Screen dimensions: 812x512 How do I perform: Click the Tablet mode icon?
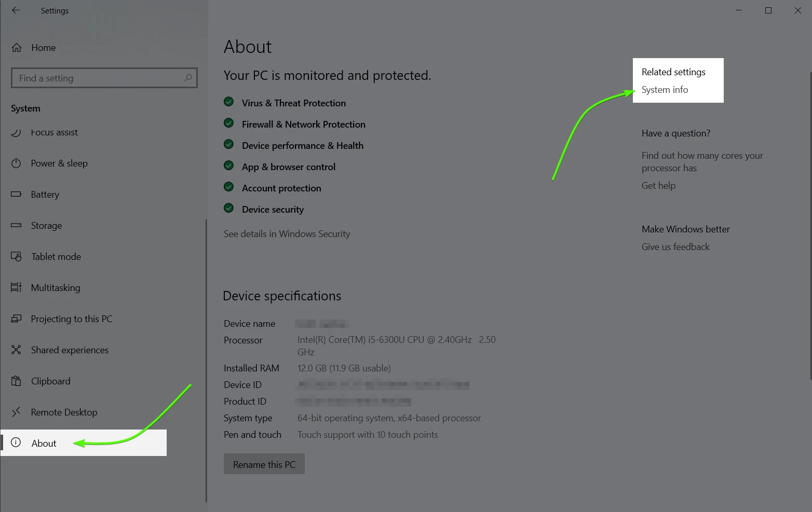[16, 256]
